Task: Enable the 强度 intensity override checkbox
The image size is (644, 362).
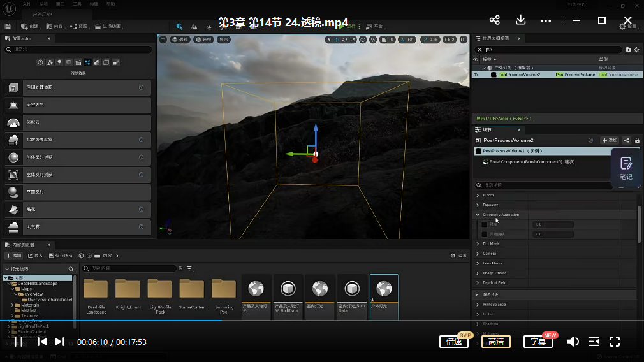Action: [x=485, y=224]
